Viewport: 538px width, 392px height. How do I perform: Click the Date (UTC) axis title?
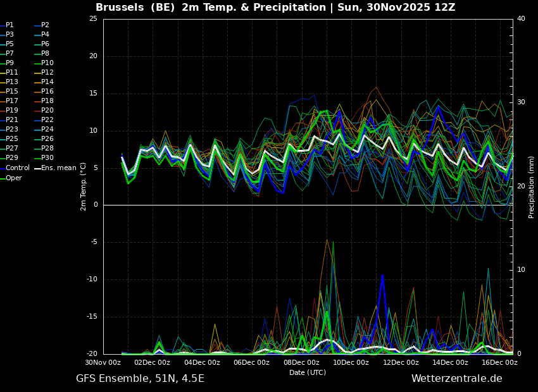(x=308, y=372)
